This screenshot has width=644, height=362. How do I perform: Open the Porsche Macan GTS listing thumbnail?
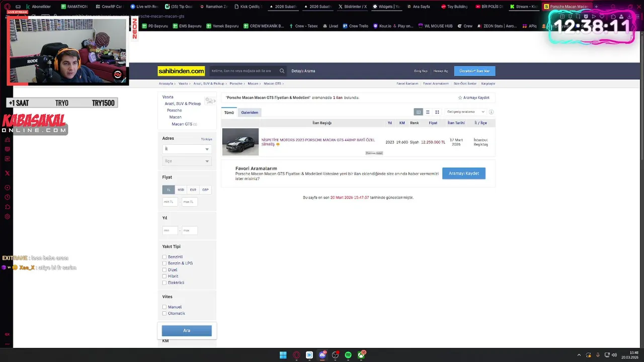(x=240, y=142)
